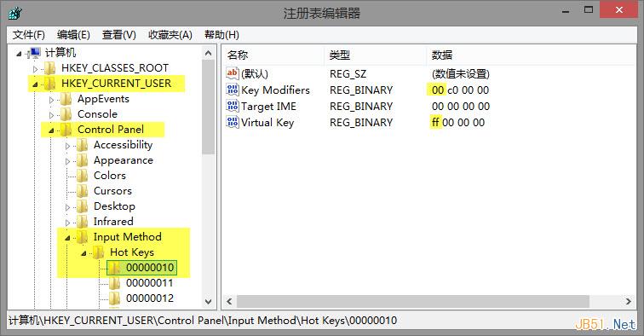Viewport: 644px width, 336px height.
Task: Select the 00000012 tree key
Action: click(x=150, y=298)
